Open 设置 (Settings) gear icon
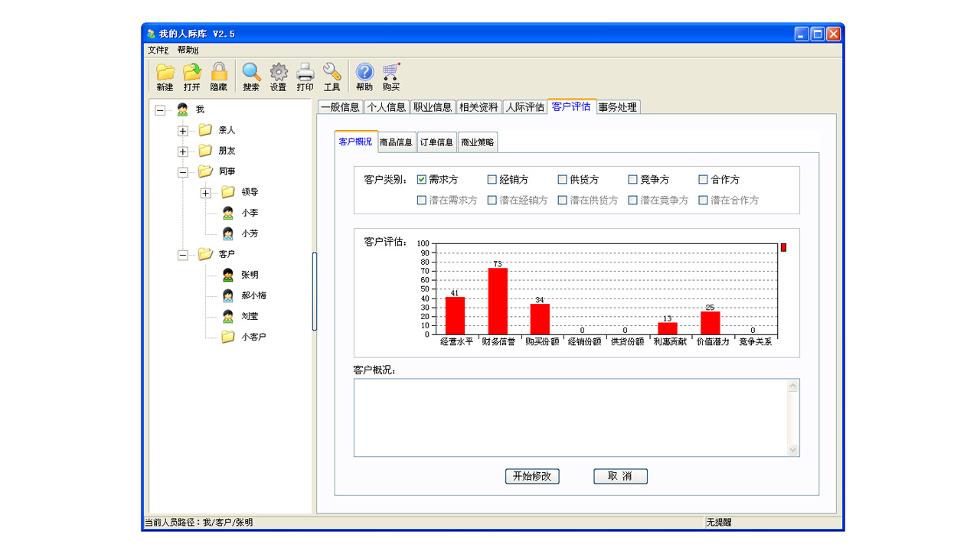Viewport: 980px width, 551px height. tap(278, 73)
